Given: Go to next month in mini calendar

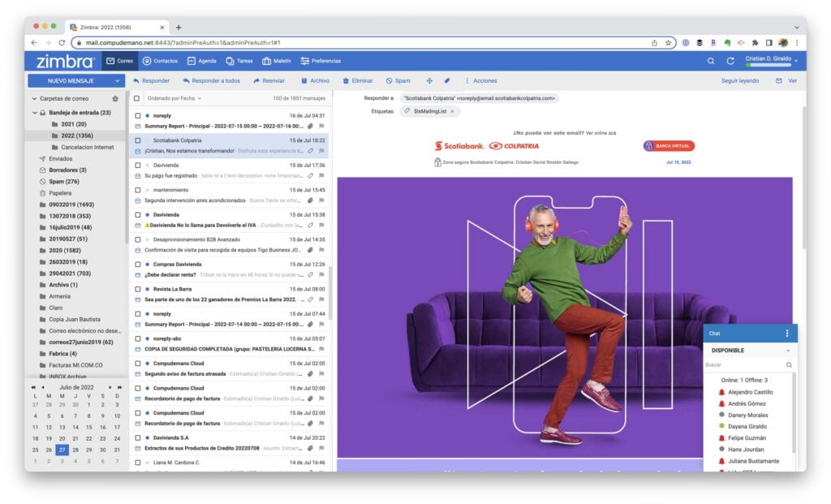Looking at the screenshot, I should click(110, 387).
